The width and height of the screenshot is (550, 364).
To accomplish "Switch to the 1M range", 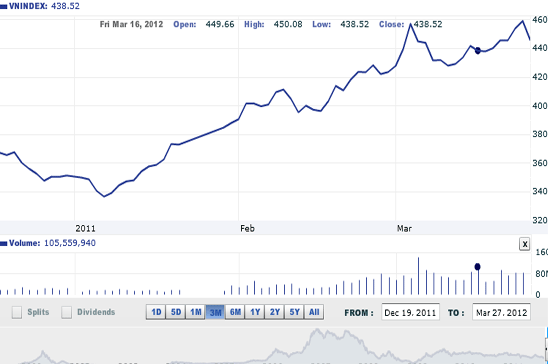I will click(x=195, y=312).
